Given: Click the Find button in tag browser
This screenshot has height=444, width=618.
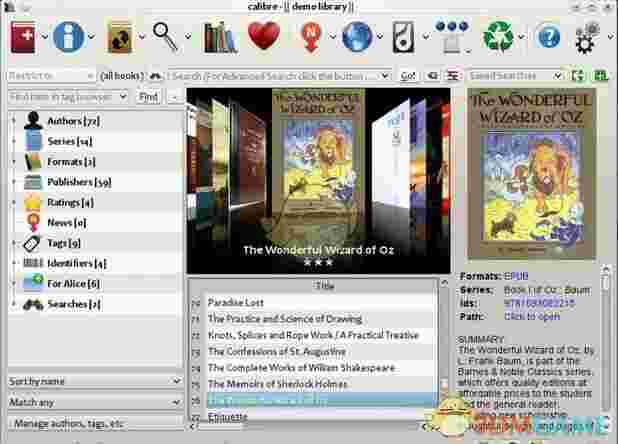Looking at the screenshot, I should (x=148, y=97).
